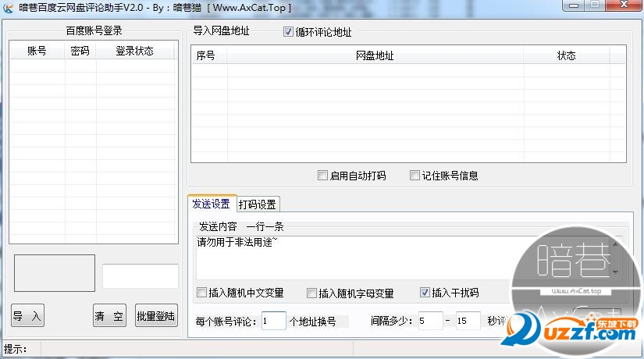Click 请勿用于非法用途~ text line
This screenshot has height=359, width=644.
pos(237,242)
